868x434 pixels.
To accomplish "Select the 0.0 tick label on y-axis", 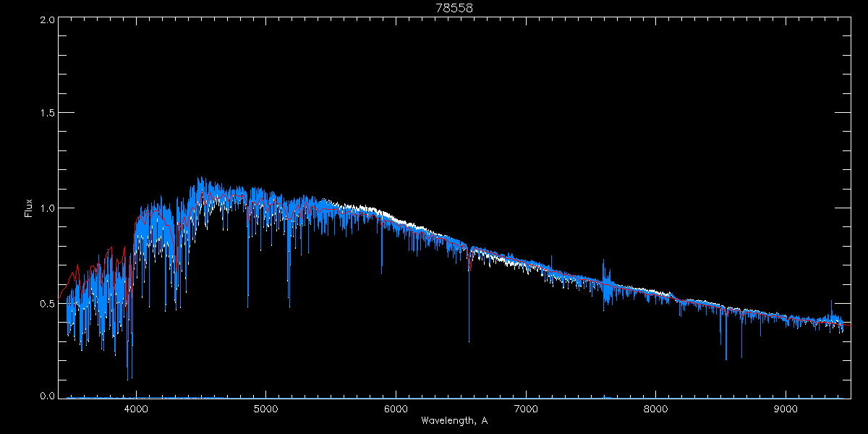I will [48, 396].
